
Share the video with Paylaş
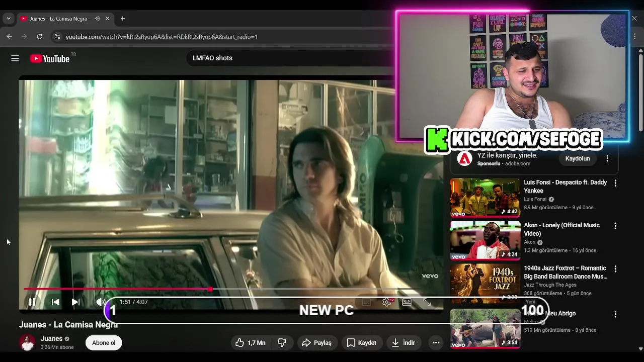coord(316,343)
